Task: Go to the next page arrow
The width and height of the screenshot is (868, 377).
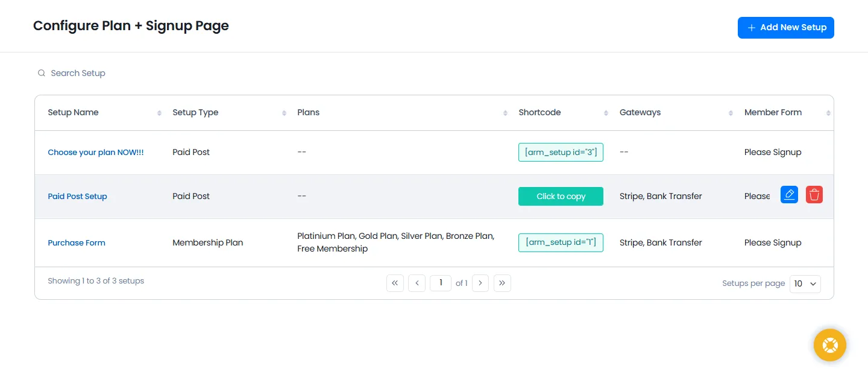Action: click(x=480, y=283)
